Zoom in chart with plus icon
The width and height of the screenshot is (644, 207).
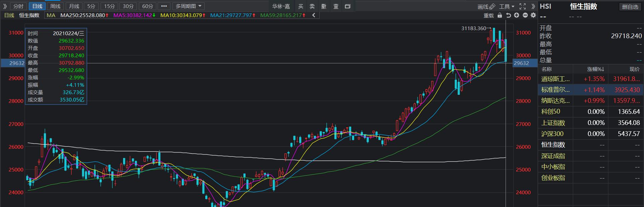517,15
